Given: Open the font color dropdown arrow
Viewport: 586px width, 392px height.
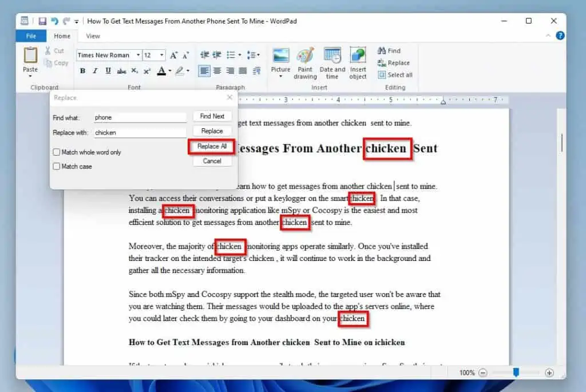Looking at the screenshot, I should [170, 72].
